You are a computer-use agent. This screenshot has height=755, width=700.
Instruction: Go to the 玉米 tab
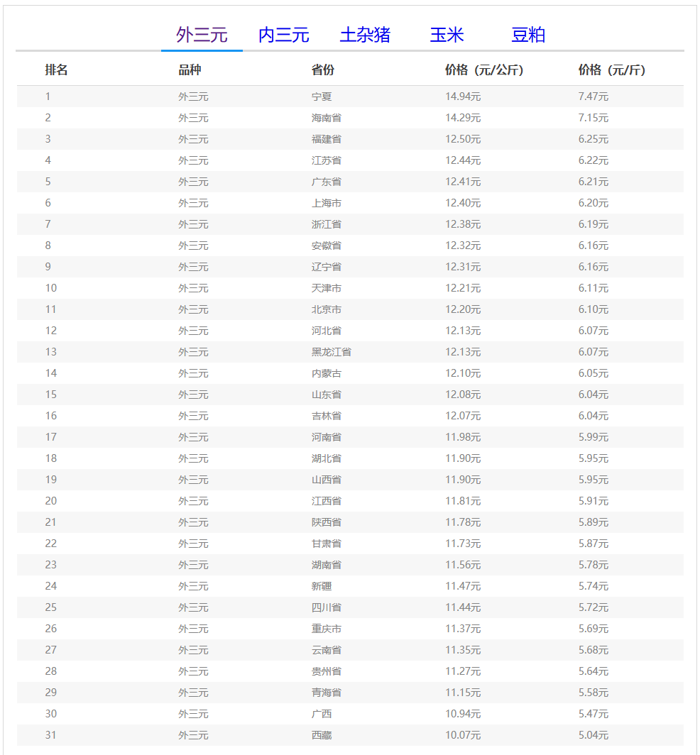(x=447, y=35)
